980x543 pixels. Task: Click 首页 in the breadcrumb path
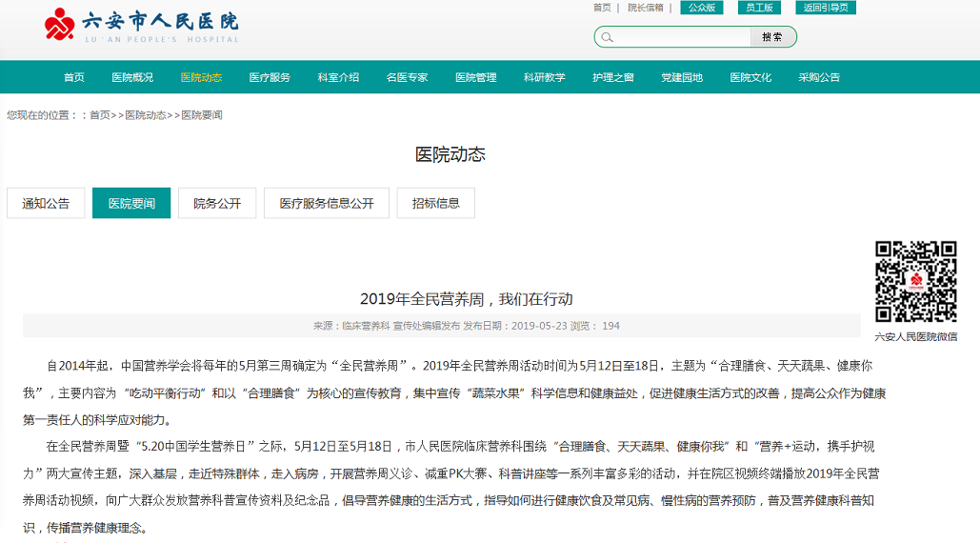pos(100,115)
